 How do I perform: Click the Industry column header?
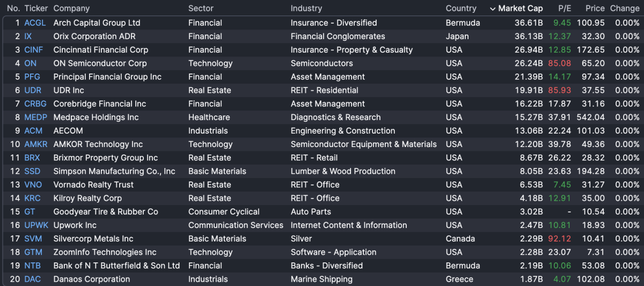point(306,9)
